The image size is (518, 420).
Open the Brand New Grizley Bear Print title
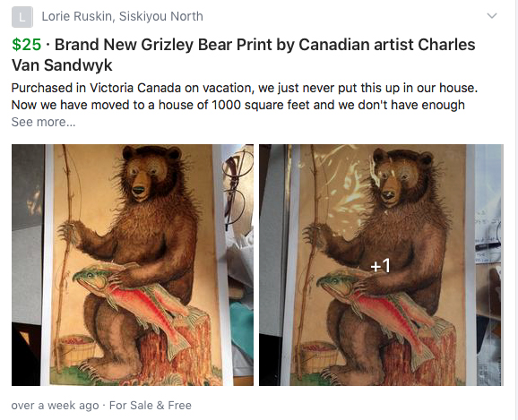coord(243,55)
